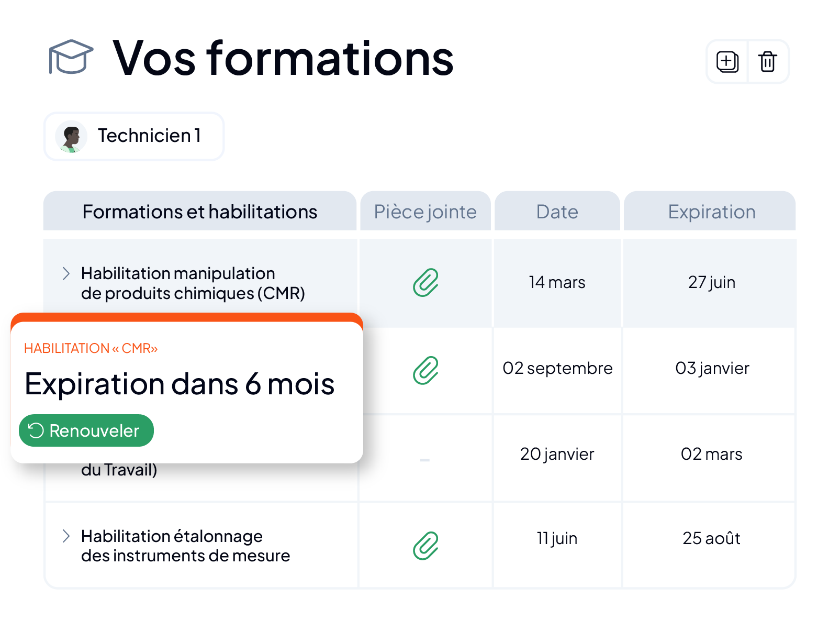Open the étalonnage habilitation attachment paperclip
This screenshot has height=620, width=840.
pyautogui.click(x=425, y=546)
